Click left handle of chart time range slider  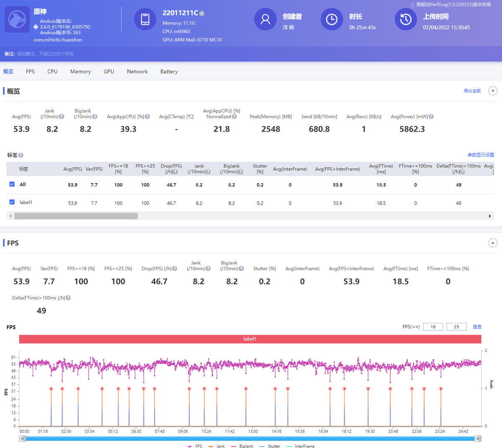pos(23,438)
